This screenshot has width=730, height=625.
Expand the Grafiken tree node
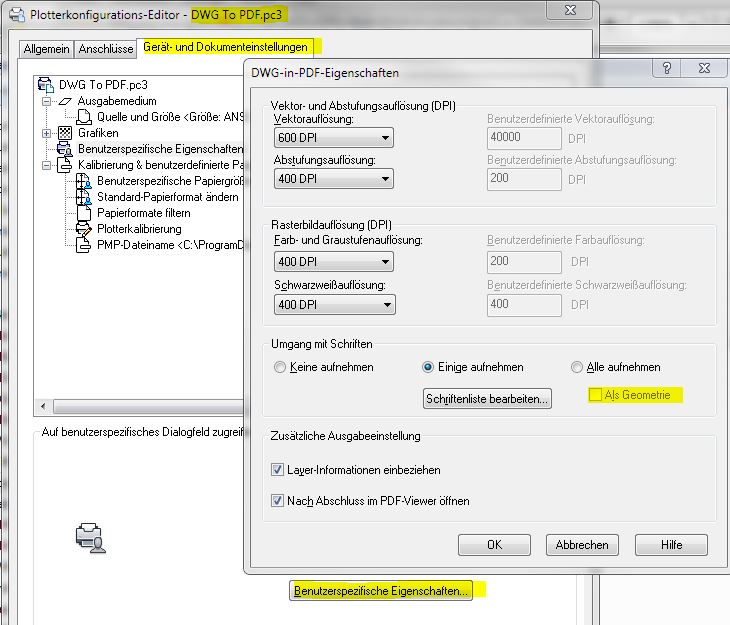point(47,133)
